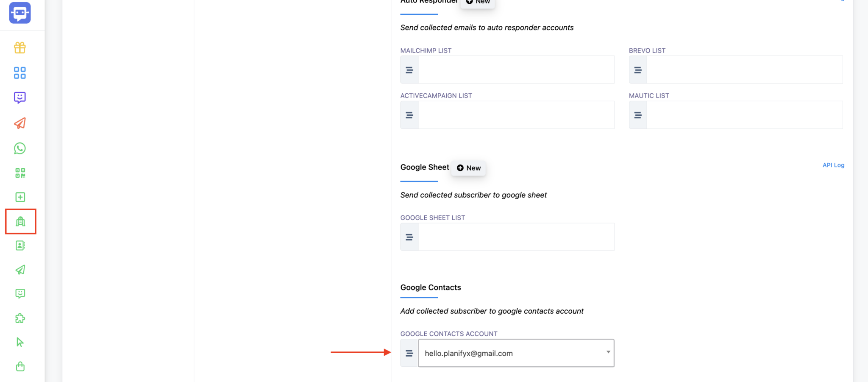868x382 pixels.
Task: Open the API Log link for Google Sheet
Action: coord(833,165)
